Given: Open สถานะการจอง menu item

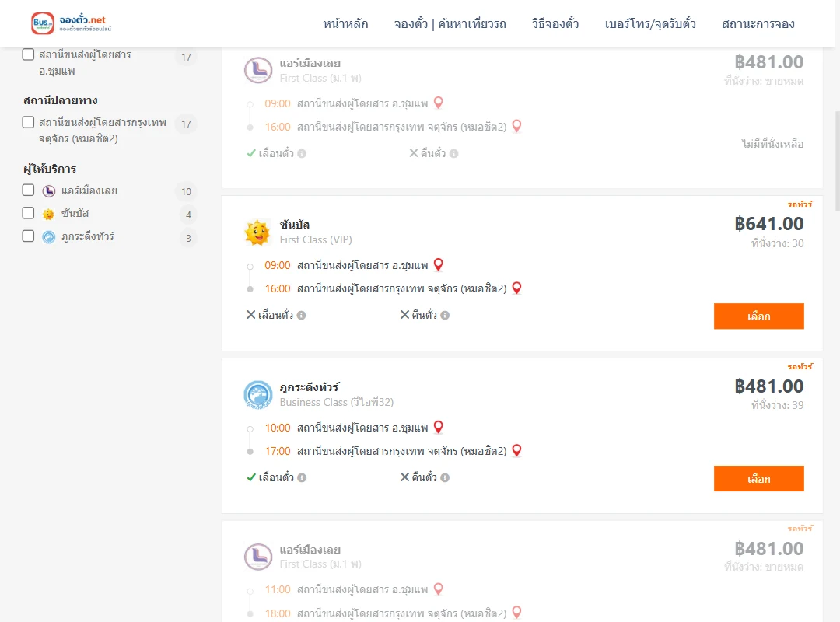Looking at the screenshot, I should [758, 23].
